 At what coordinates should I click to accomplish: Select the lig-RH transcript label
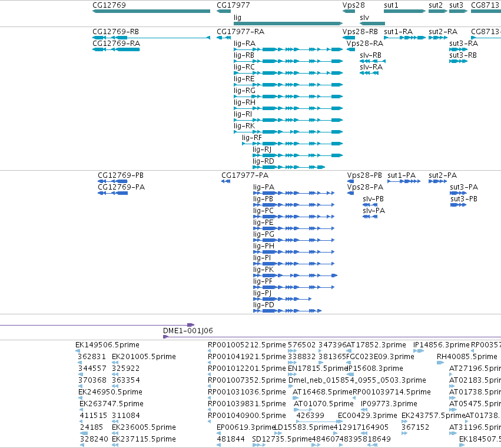point(244,102)
